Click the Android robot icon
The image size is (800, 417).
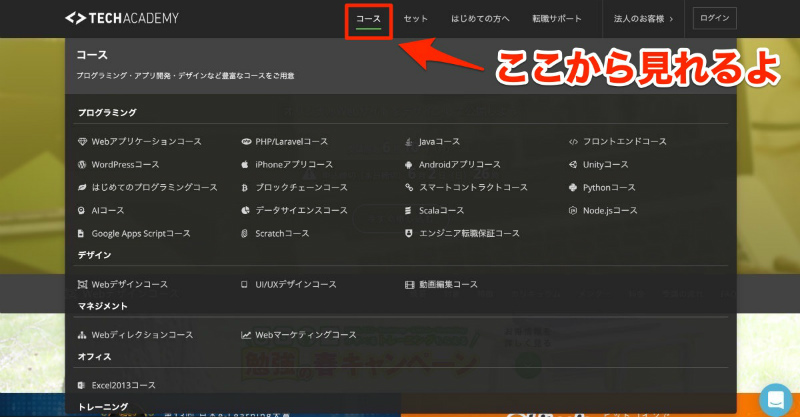click(408, 165)
